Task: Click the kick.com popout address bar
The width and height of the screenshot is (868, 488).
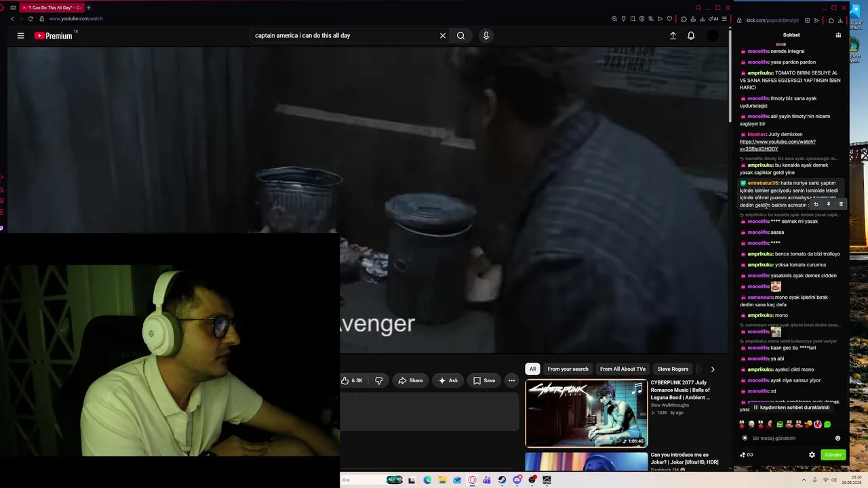Action: coord(772,20)
